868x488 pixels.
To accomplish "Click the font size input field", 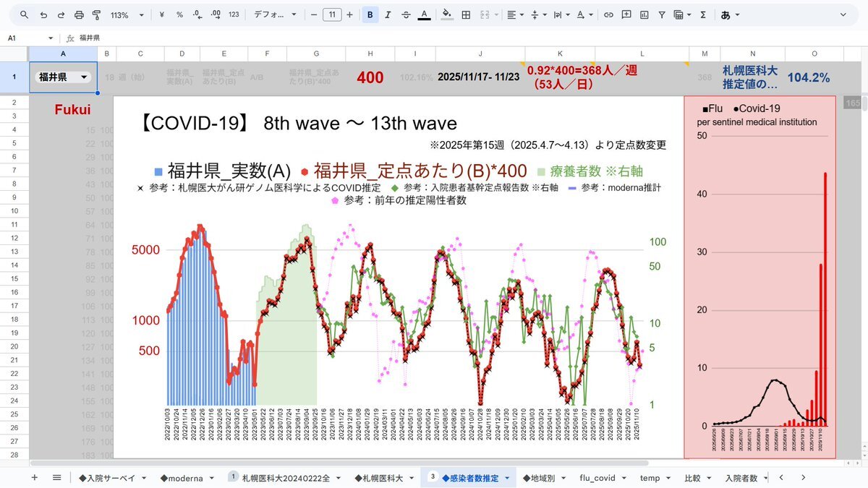I will [332, 14].
